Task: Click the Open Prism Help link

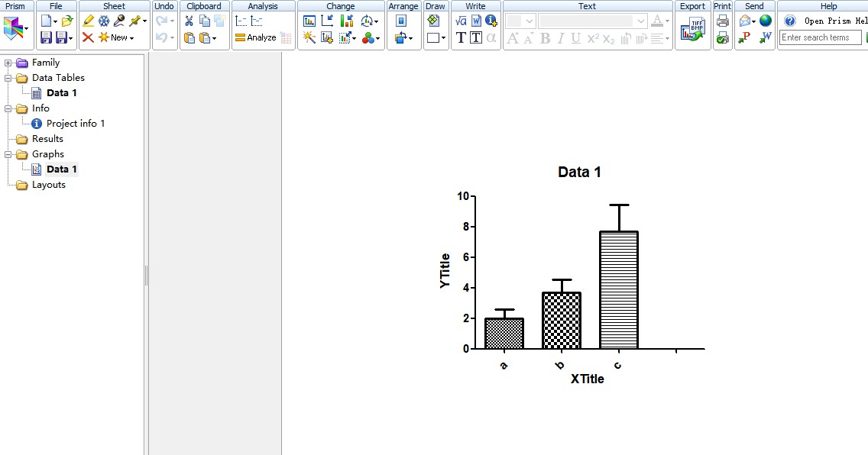Action: pyautogui.click(x=834, y=21)
